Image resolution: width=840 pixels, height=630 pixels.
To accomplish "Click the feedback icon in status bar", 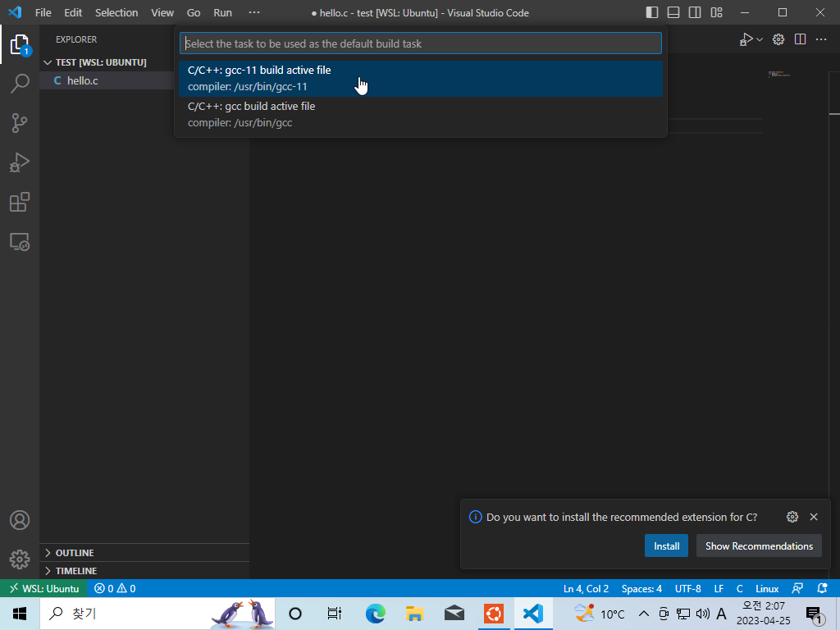I will (x=797, y=588).
